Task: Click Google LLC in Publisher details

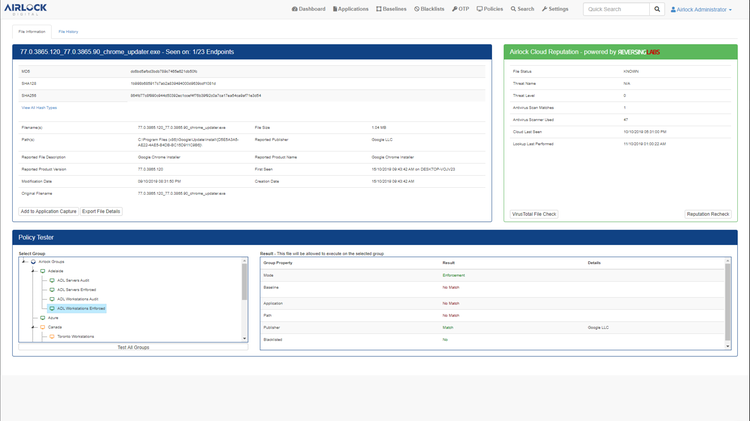Action: [x=598, y=328]
